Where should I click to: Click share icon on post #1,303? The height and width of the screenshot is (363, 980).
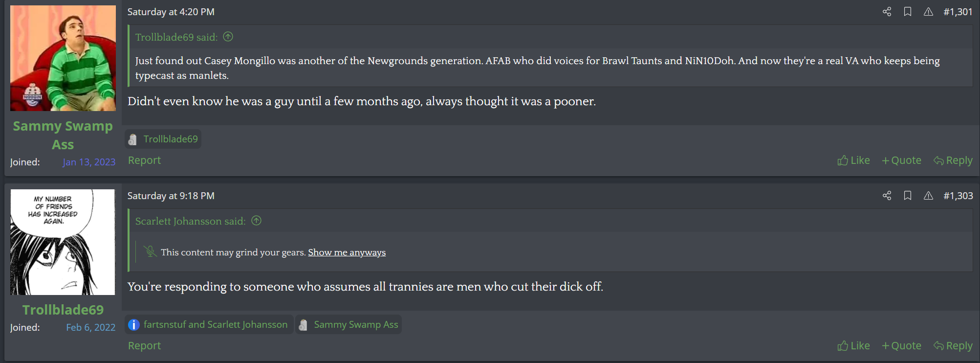coord(887,196)
